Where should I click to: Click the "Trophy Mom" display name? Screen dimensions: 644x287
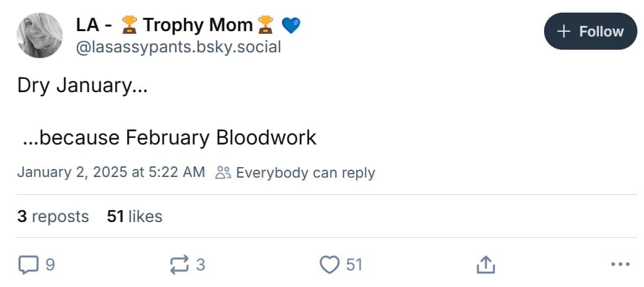click(x=197, y=26)
